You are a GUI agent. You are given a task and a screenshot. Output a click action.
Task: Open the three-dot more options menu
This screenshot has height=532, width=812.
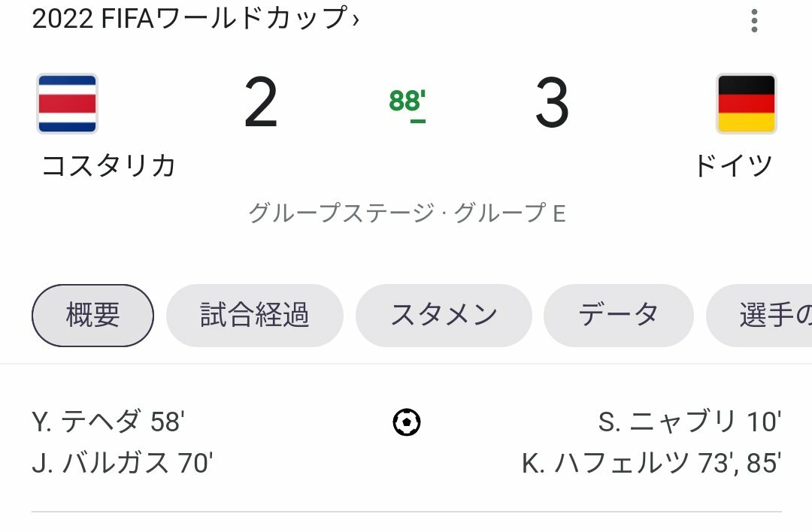754,20
